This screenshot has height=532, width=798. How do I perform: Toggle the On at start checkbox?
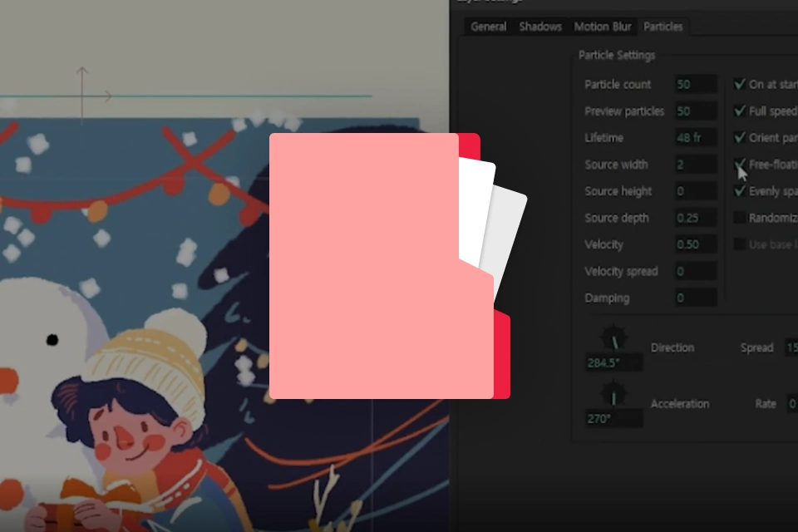[x=740, y=84]
